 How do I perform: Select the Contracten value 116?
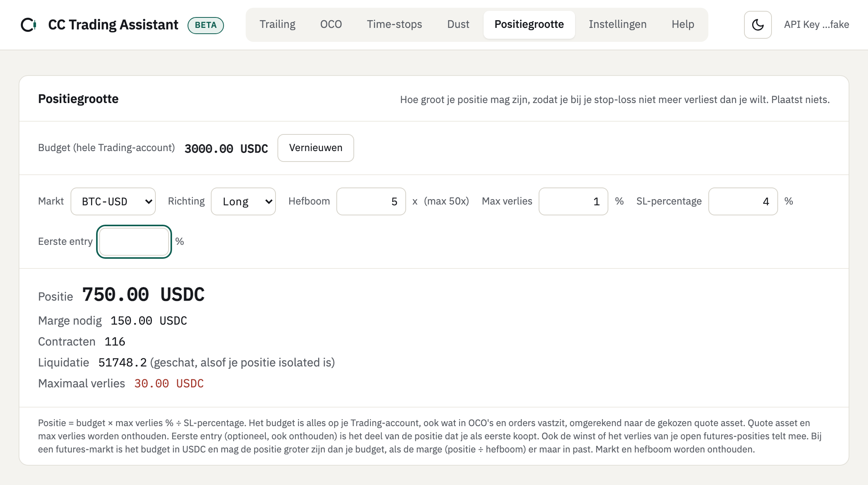[115, 342]
